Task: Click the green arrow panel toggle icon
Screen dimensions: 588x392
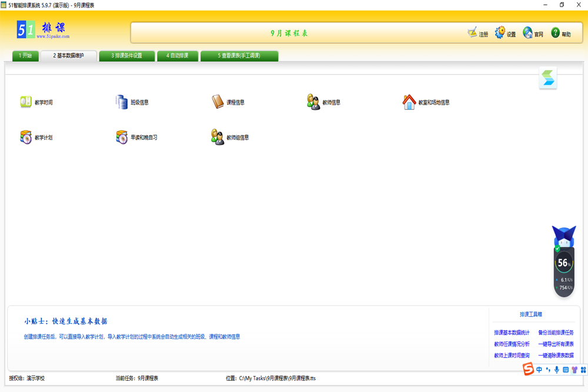Action: pyautogui.click(x=548, y=78)
